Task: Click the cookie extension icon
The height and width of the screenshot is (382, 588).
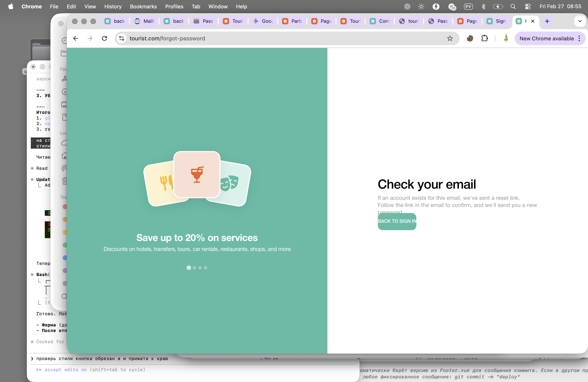Action: [x=470, y=38]
